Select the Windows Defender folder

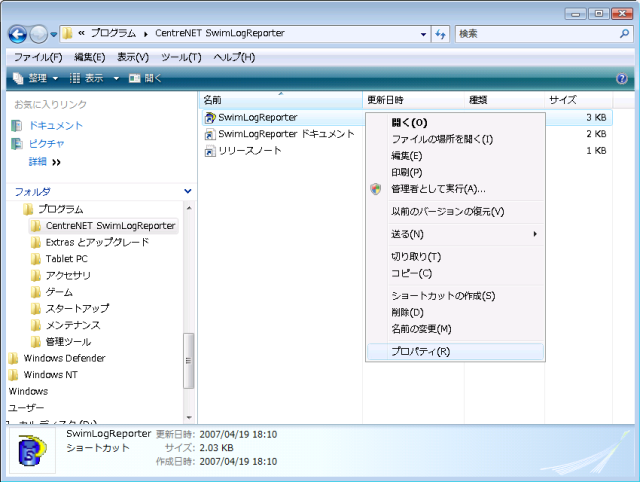[64, 358]
